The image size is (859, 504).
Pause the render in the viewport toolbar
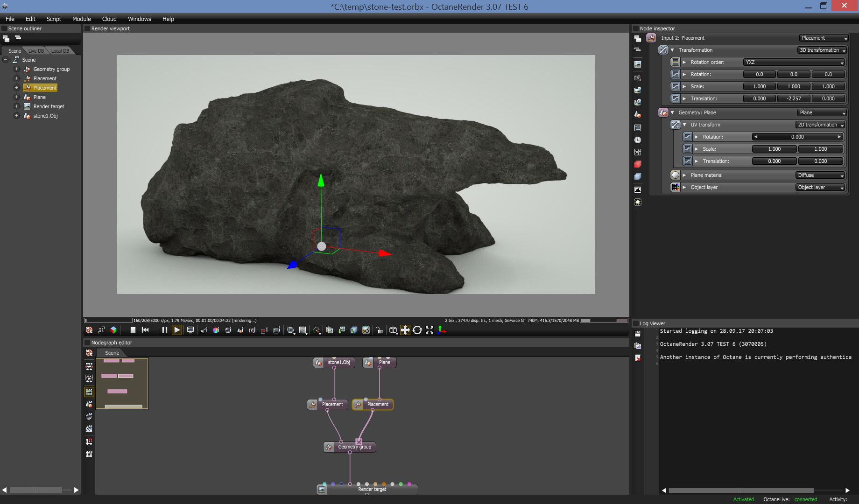click(x=164, y=330)
